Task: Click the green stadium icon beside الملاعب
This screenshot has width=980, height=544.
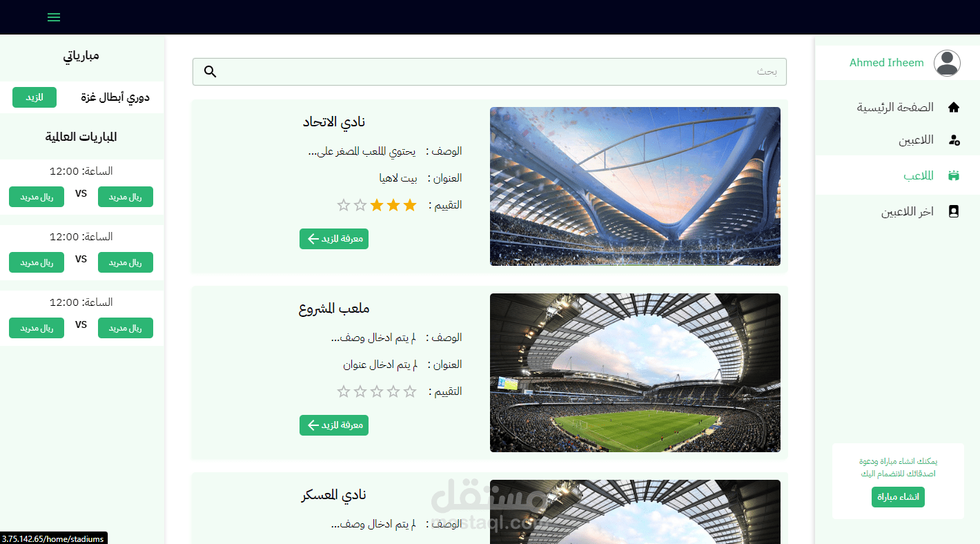Action: 954,175
